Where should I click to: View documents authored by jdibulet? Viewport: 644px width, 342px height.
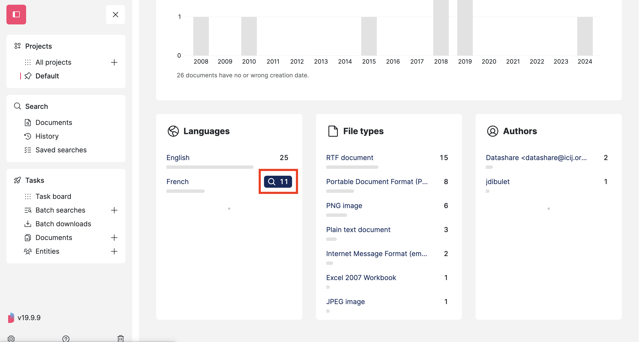point(498,181)
